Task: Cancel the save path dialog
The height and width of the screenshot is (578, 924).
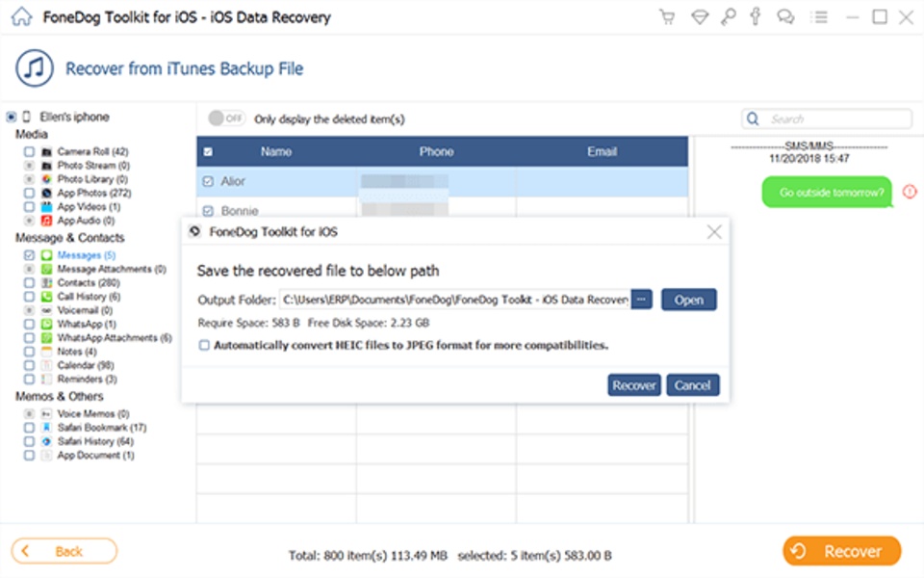Action: coord(692,385)
